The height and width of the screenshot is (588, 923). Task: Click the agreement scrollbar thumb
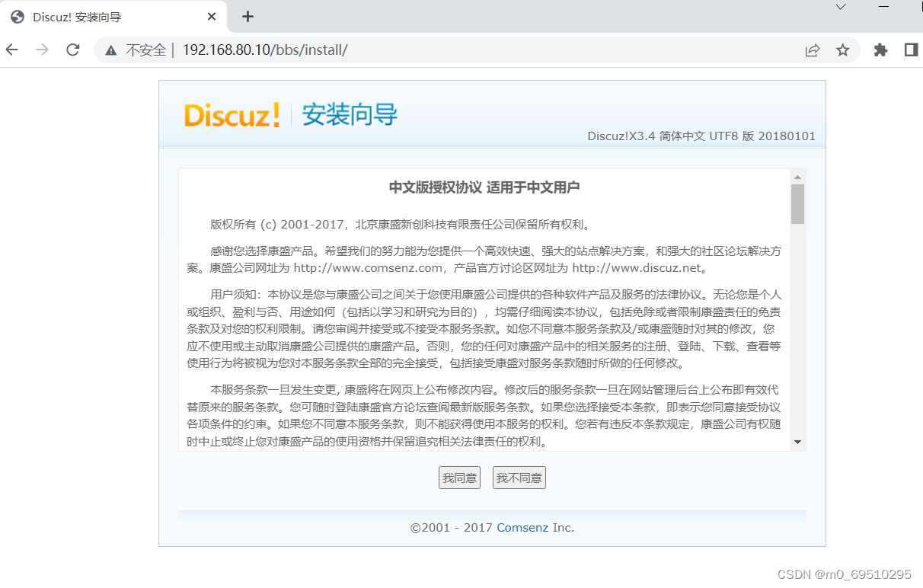[x=797, y=203]
